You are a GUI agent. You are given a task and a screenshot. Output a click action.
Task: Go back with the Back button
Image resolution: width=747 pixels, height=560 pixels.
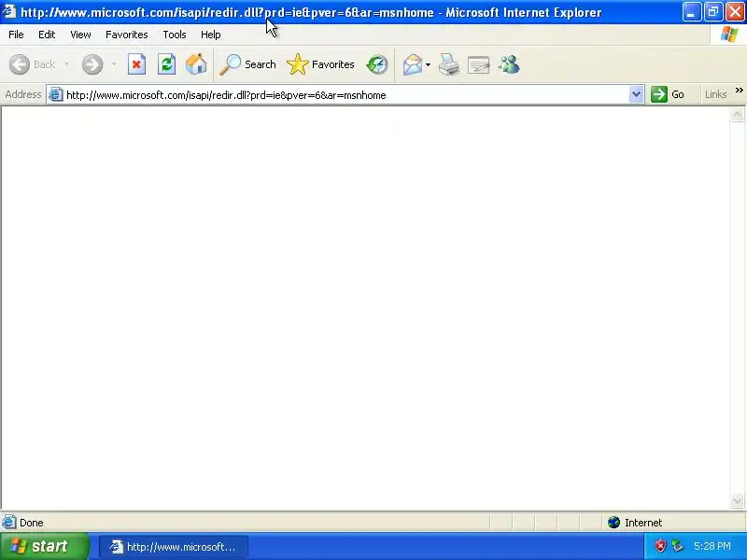[32, 64]
